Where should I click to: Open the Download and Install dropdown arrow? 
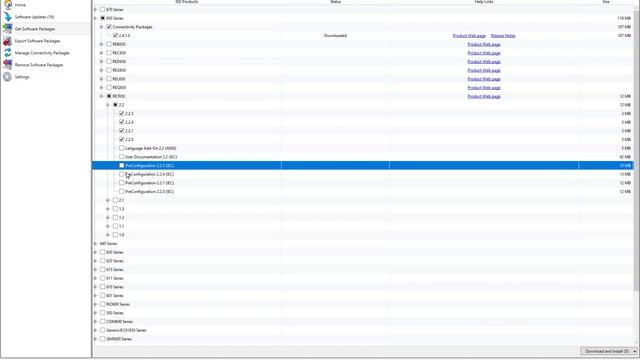click(635, 351)
